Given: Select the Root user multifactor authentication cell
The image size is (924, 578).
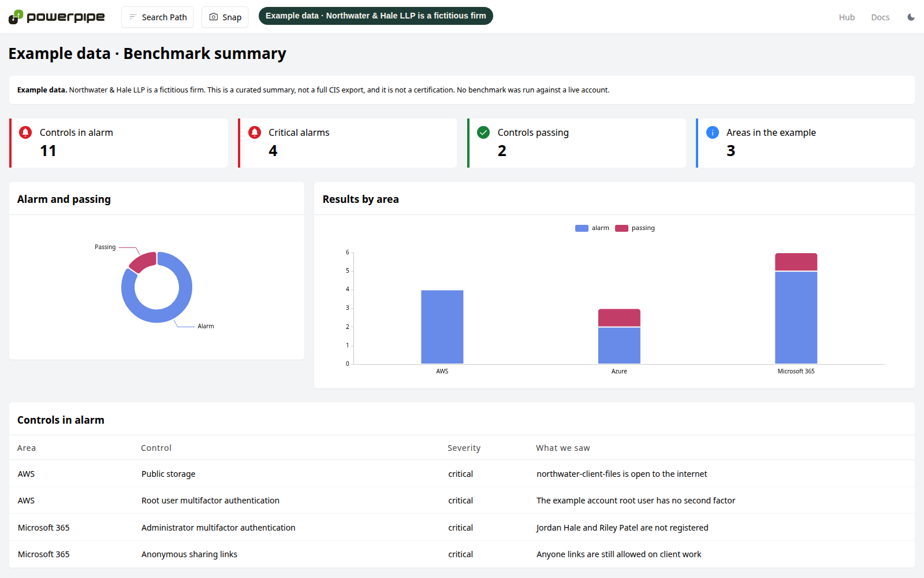Looking at the screenshot, I should pyautogui.click(x=210, y=501).
